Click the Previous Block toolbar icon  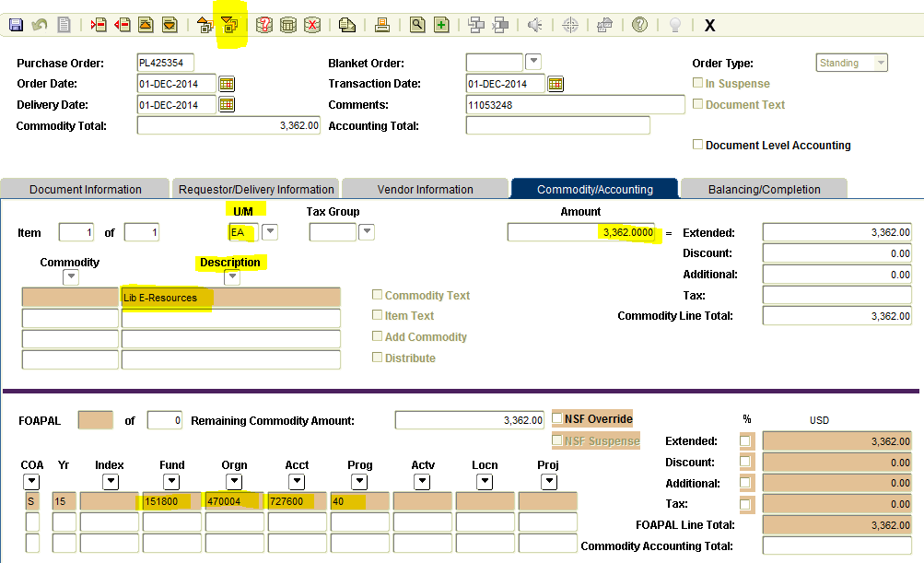(x=205, y=25)
